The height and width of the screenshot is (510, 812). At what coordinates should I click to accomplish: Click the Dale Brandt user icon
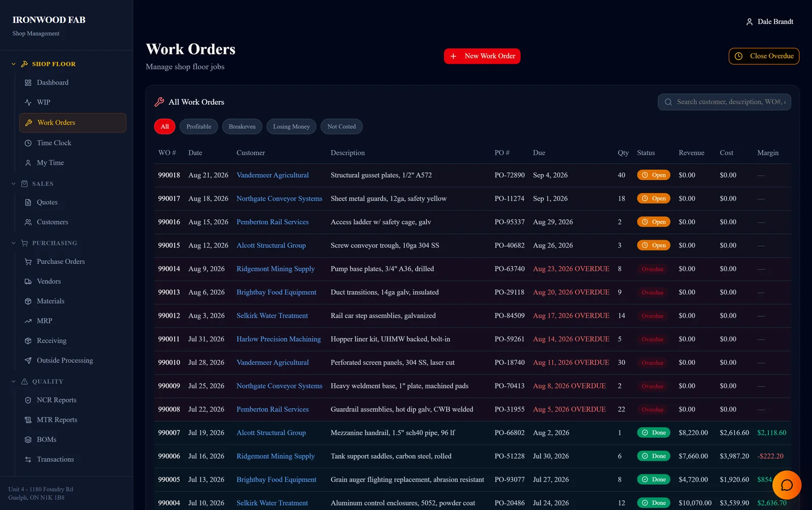[x=749, y=22]
